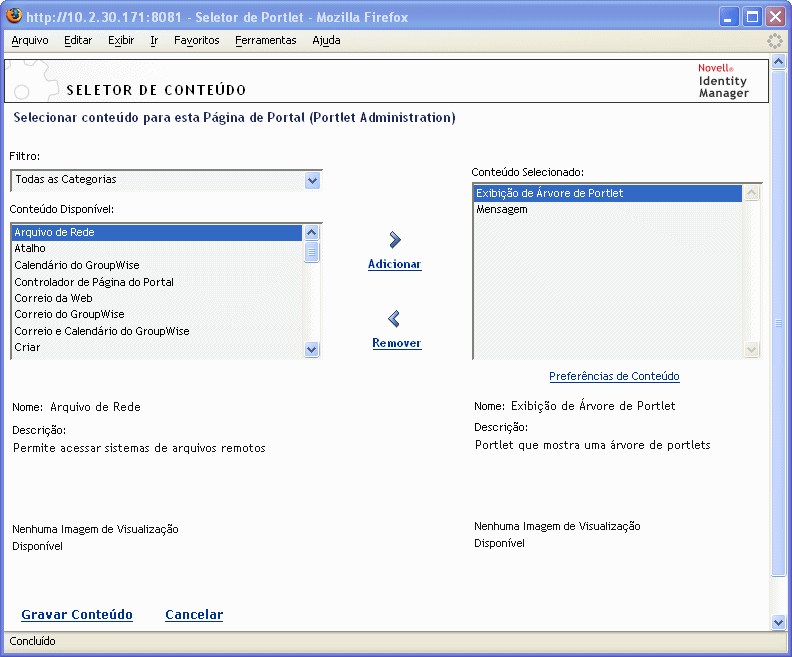The height and width of the screenshot is (657, 792).
Task: Select Exibição de Árvore de Portlet
Action: tap(608, 193)
